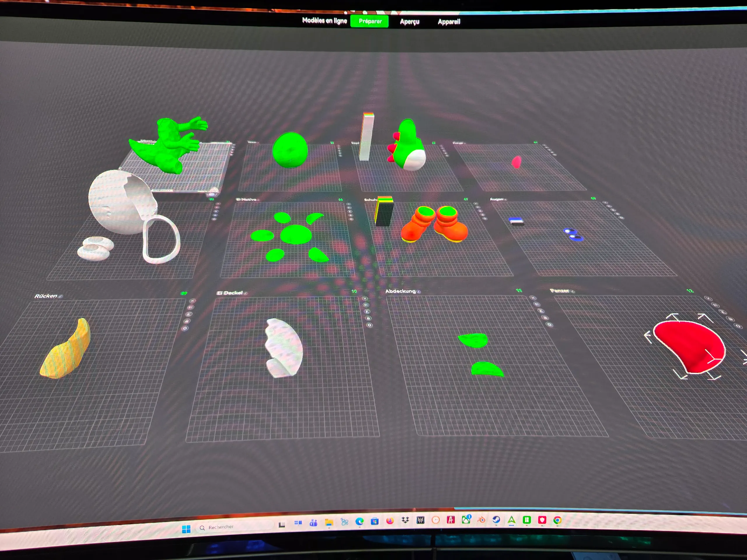Click the Rechercher taskbar search box
This screenshot has height=560, width=747.
(x=235, y=527)
